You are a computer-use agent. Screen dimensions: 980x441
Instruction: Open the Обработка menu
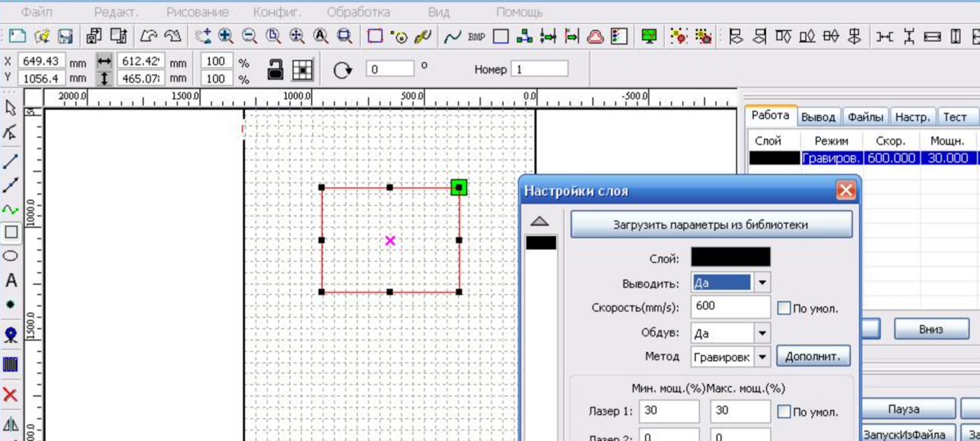tap(358, 12)
